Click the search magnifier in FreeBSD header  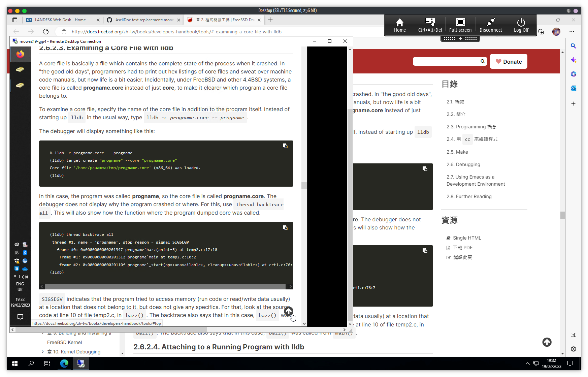pyautogui.click(x=483, y=61)
